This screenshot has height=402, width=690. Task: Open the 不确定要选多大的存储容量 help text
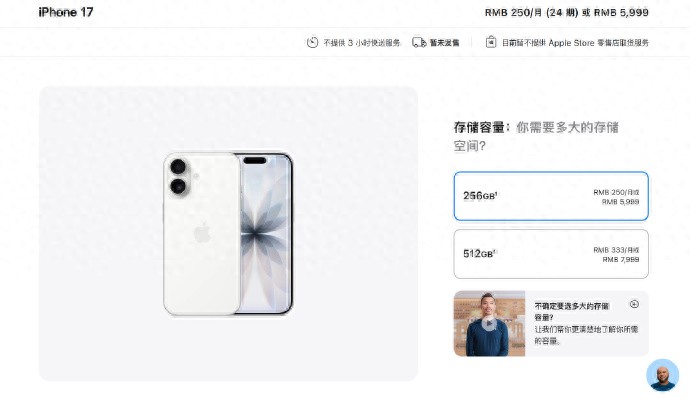pos(572,311)
